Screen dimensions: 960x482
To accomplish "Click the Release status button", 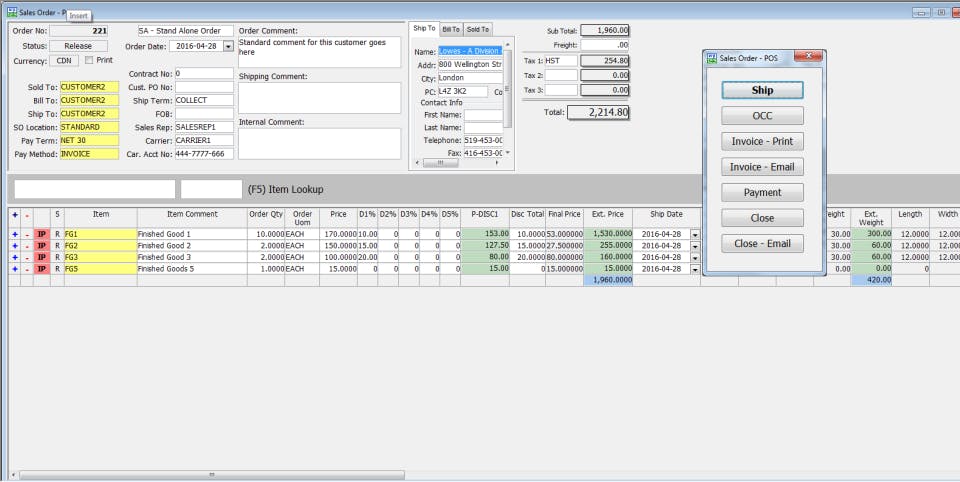I will click(78, 46).
